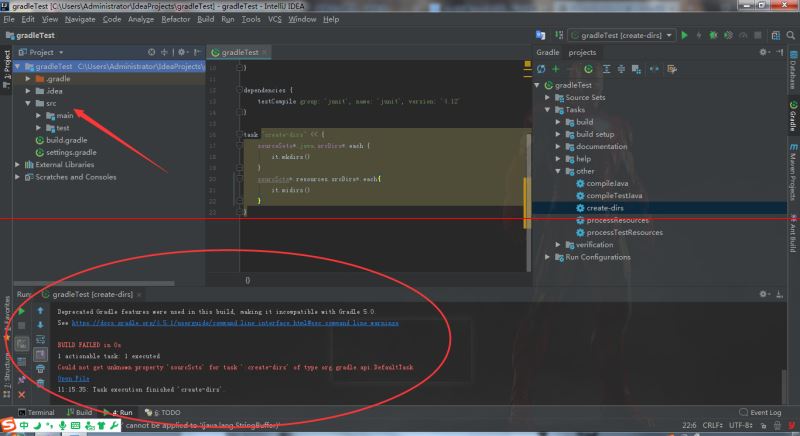Open the Refactor menu
This screenshot has height=436, width=800.
click(x=176, y=19)
